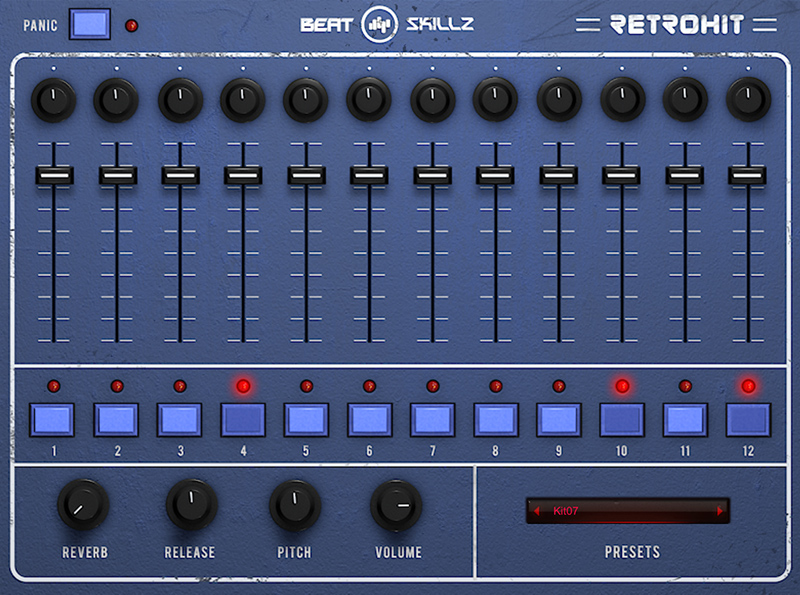Click the master Volume knob
Image resolution: width=800 pixels, height=595 pixels.
click(397, 506)
